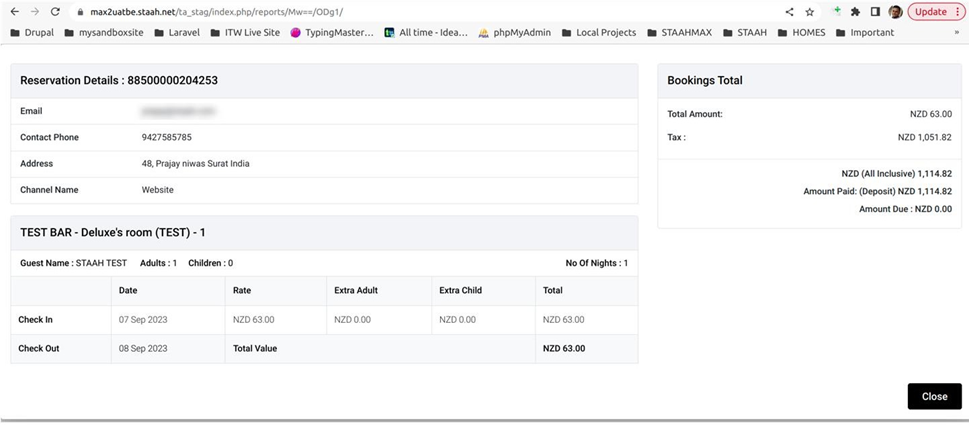Open the ITW Live Site folder

pos(243,32)
